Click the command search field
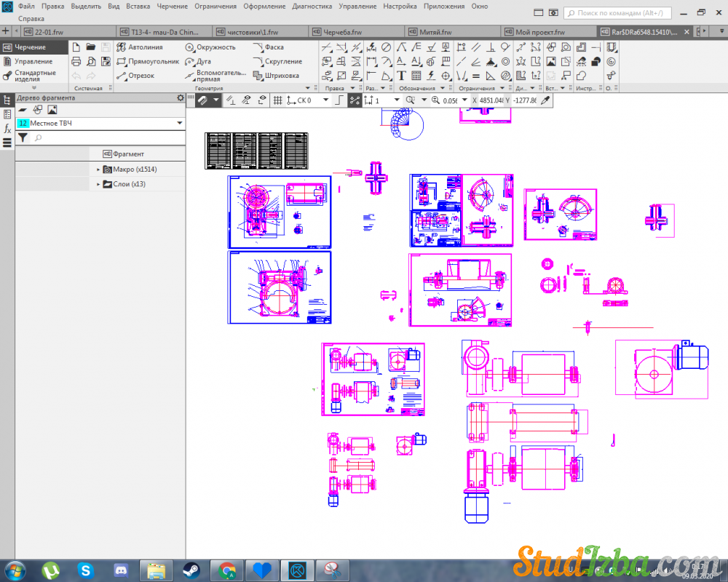 [617, 13]
